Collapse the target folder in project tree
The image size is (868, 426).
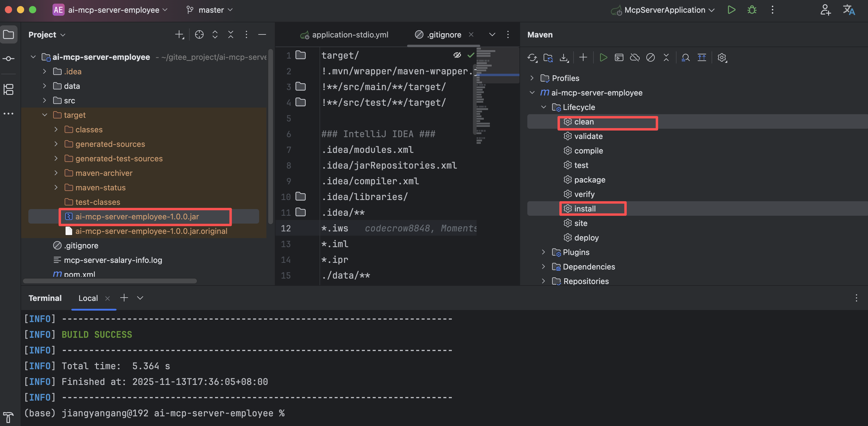[x=44, y=115]
